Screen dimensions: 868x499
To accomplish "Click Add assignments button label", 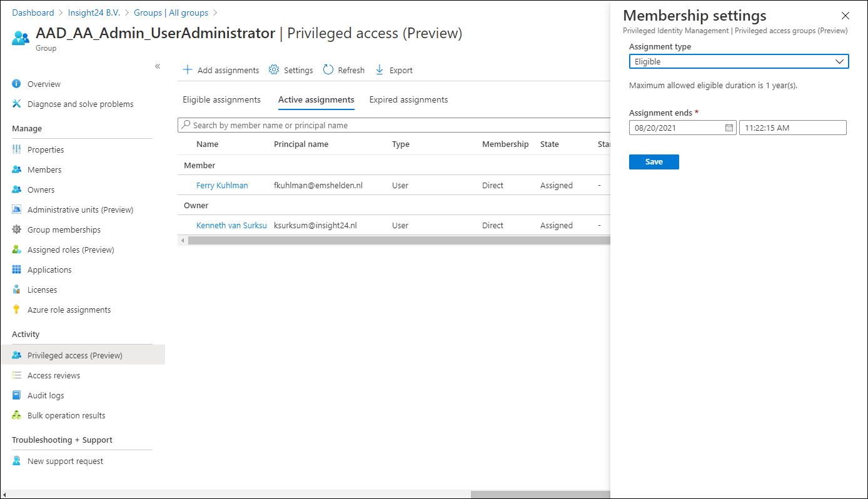I will 228,70.
